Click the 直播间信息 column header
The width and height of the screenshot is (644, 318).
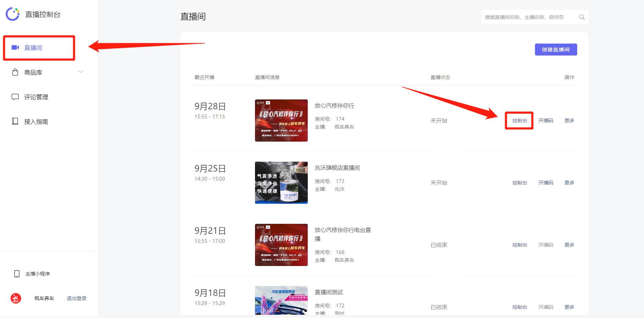(x=267, y=77)
